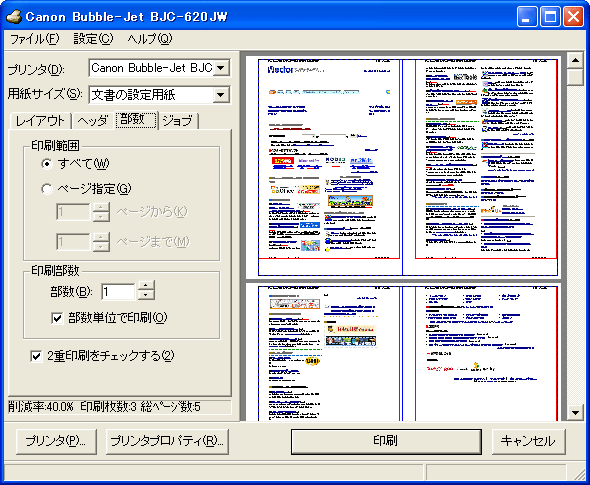This screenshot has height=485, width=590.
Task: Open the プリンタ(D) dropdown list
Action: coord(221,68)
